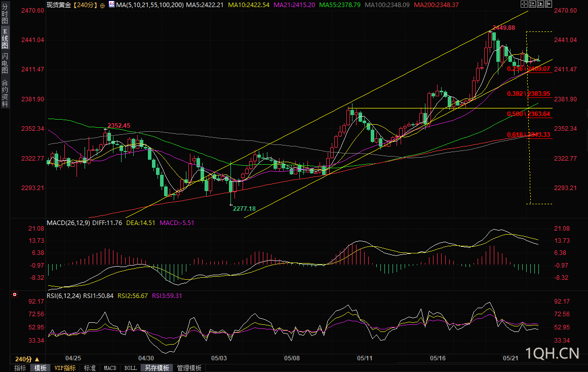Click the RSI2:56.67 value
The height and width of the screenshot is (372, 588).
pos(133,296)
